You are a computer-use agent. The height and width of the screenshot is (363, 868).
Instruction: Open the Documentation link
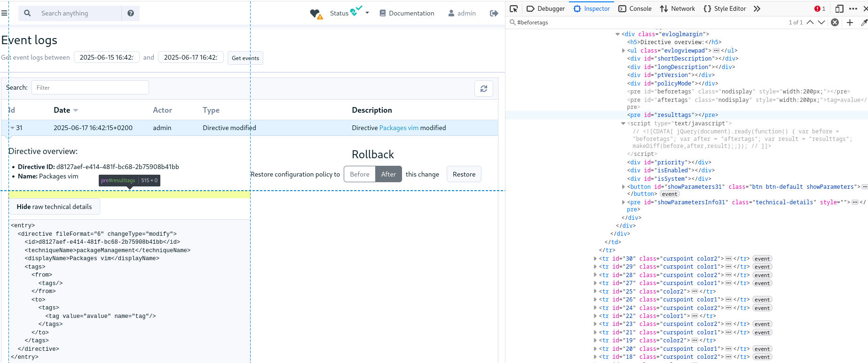pyautogui.click(x=407, y=13)
